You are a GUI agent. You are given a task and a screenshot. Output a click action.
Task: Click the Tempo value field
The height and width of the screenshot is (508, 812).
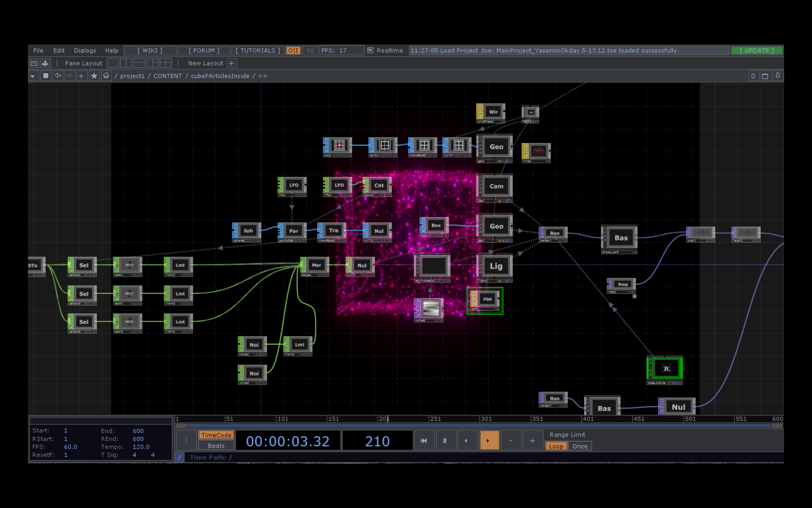tap(141, 447)
